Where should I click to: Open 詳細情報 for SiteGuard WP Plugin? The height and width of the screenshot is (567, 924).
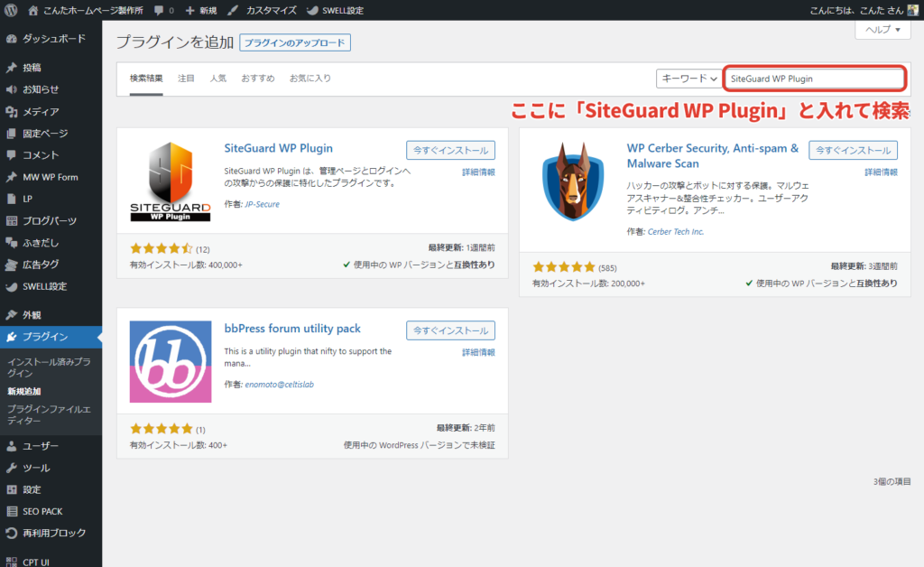(x=478, y=172)
